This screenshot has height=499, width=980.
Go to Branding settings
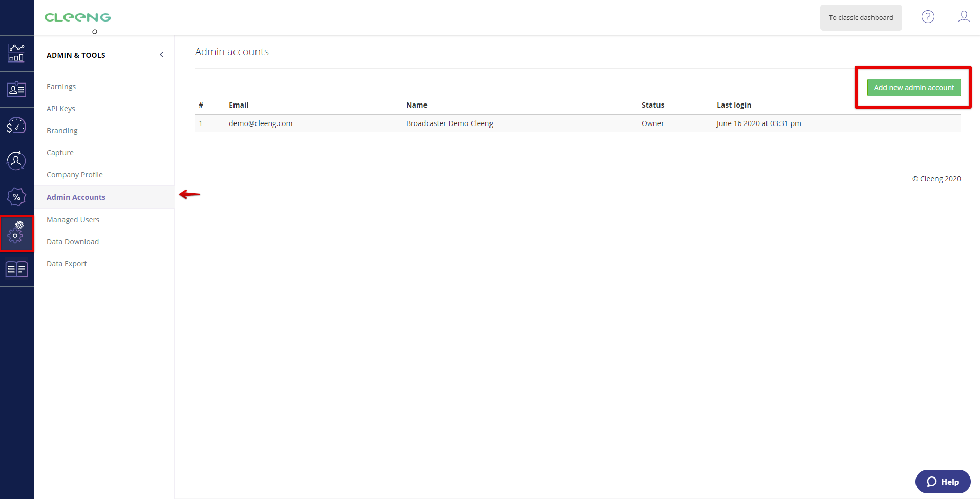coord(62,131)
